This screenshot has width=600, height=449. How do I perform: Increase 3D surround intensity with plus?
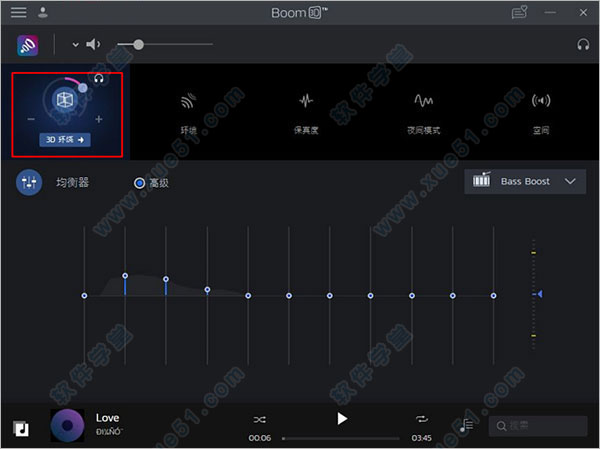[99, 119]
